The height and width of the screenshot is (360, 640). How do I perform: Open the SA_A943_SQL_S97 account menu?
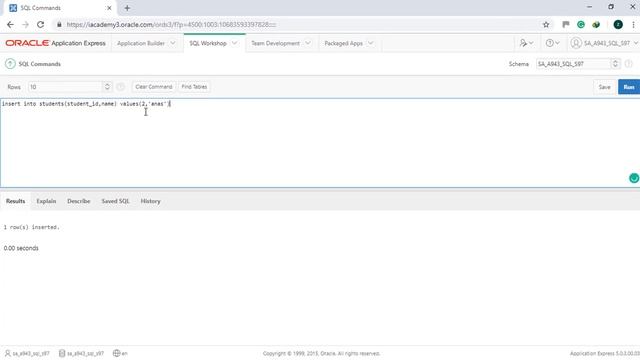tap(604, 43)
